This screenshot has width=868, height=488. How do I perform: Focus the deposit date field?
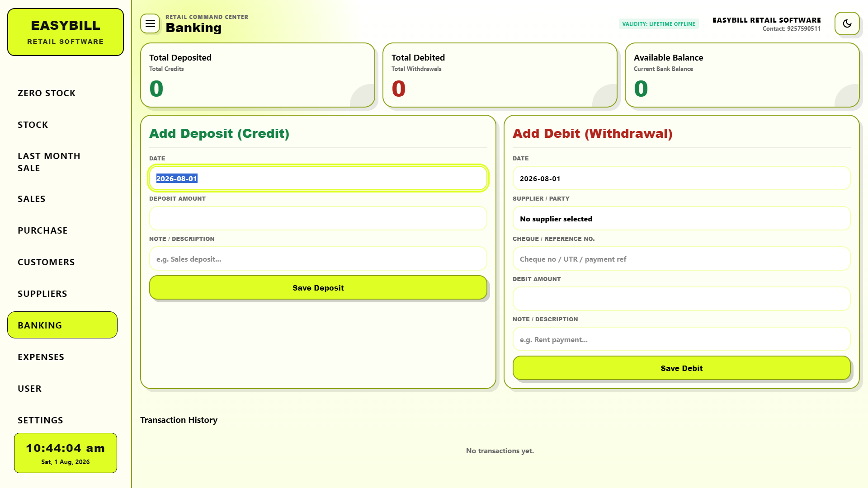pyautogui.click(x=318, y=178)
